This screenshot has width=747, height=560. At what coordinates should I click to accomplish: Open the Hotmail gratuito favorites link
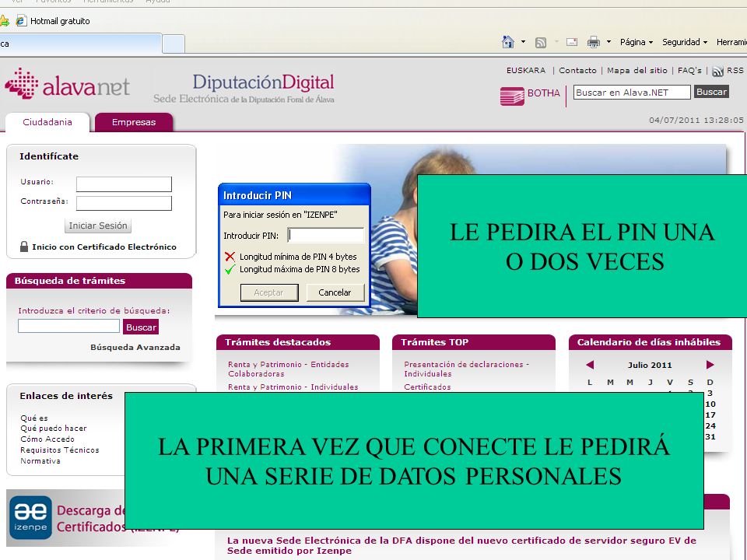(x=60, y=21)
